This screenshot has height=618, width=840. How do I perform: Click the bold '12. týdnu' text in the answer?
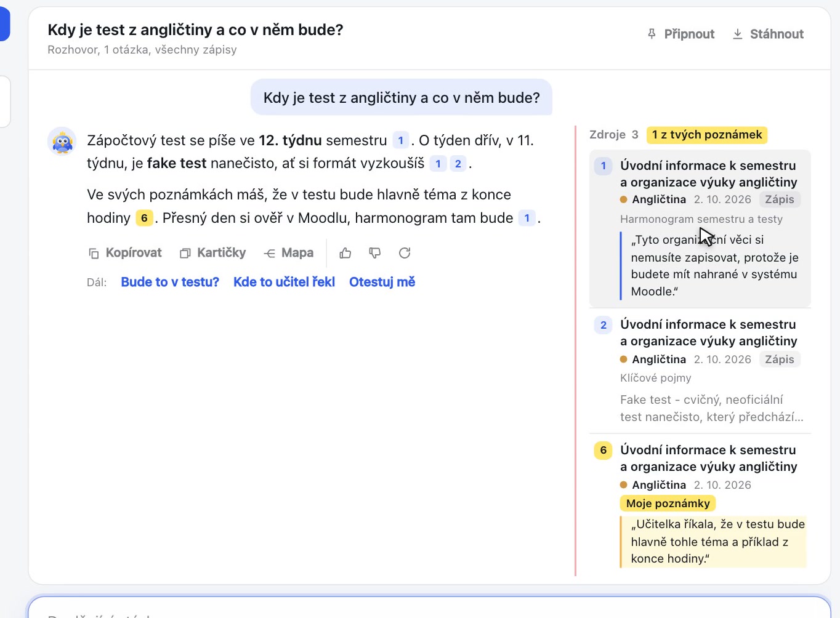click(x=290, y=140)
